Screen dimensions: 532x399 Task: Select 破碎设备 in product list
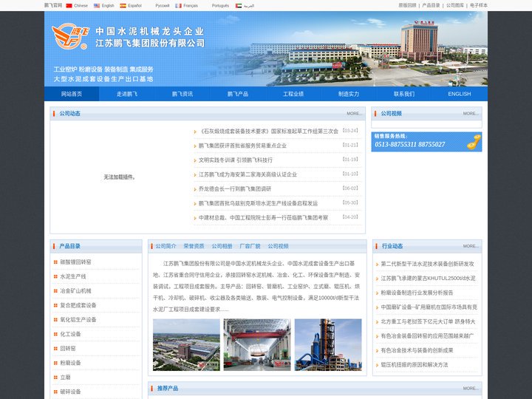[71, 392]
